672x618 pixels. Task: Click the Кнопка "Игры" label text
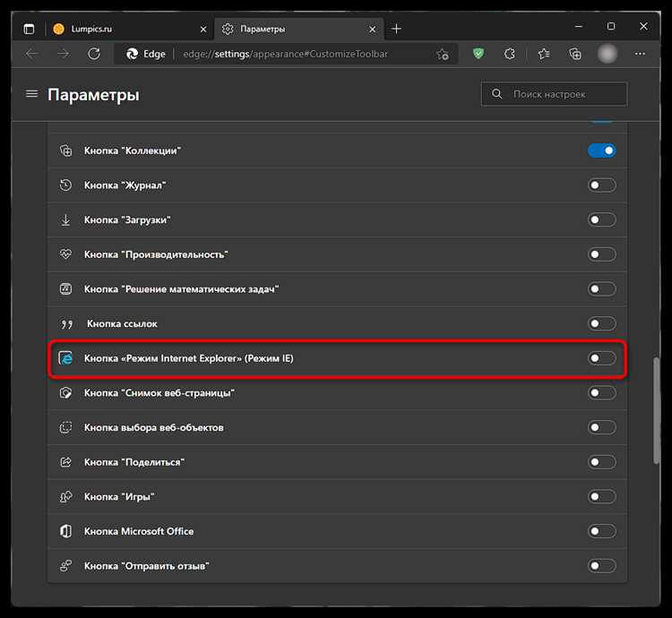pos(119,497)
